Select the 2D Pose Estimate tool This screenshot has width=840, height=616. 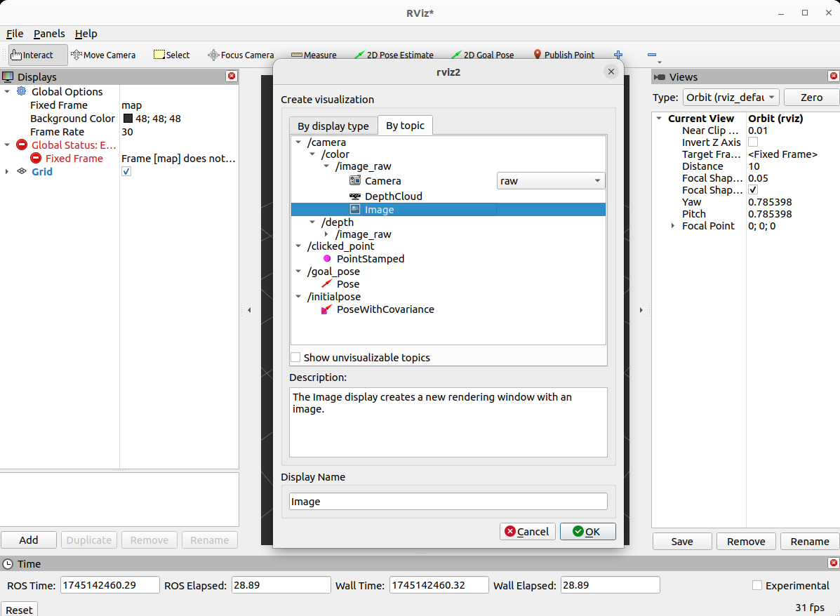pyautogui.click(x=394, y=55)
